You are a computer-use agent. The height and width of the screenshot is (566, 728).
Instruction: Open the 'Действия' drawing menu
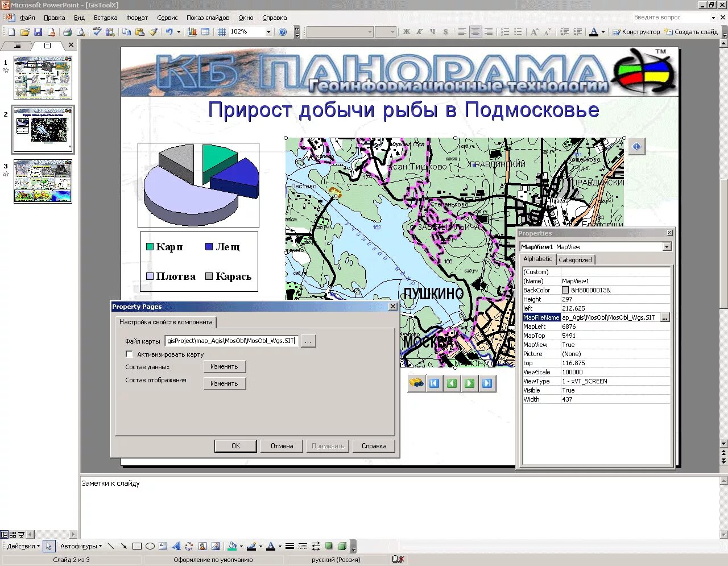point(23,546)
